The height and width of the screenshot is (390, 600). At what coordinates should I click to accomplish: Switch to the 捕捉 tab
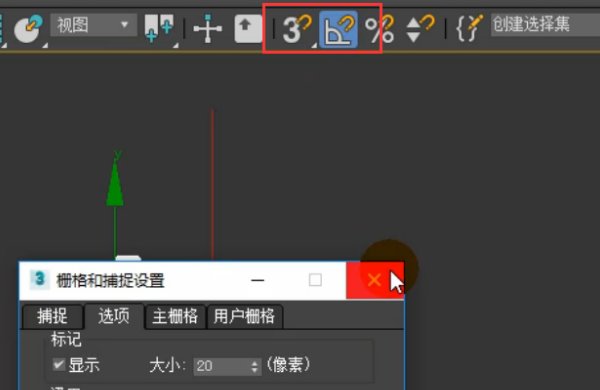[52, 317]
